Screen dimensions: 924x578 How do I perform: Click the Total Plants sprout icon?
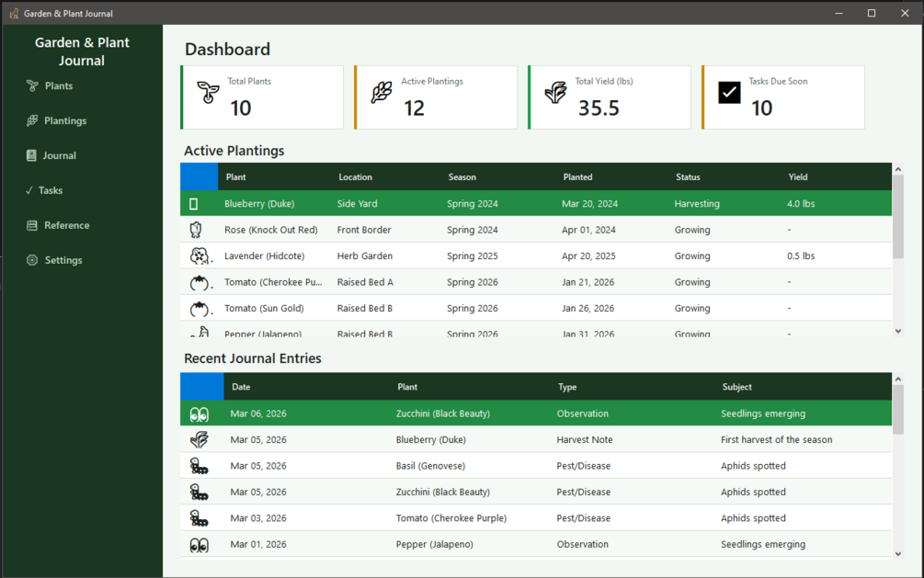[x=208, y=93]
